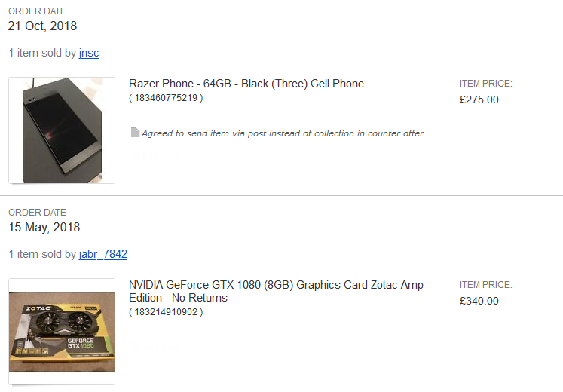
Task: Click the 15 May, 2018 order date
Action: tap(44, 227)
